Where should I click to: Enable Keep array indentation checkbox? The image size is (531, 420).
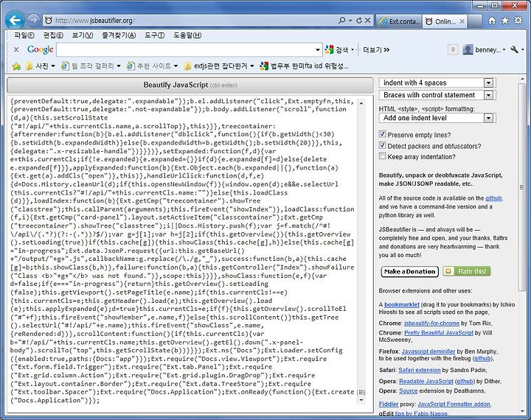(382, 156)
